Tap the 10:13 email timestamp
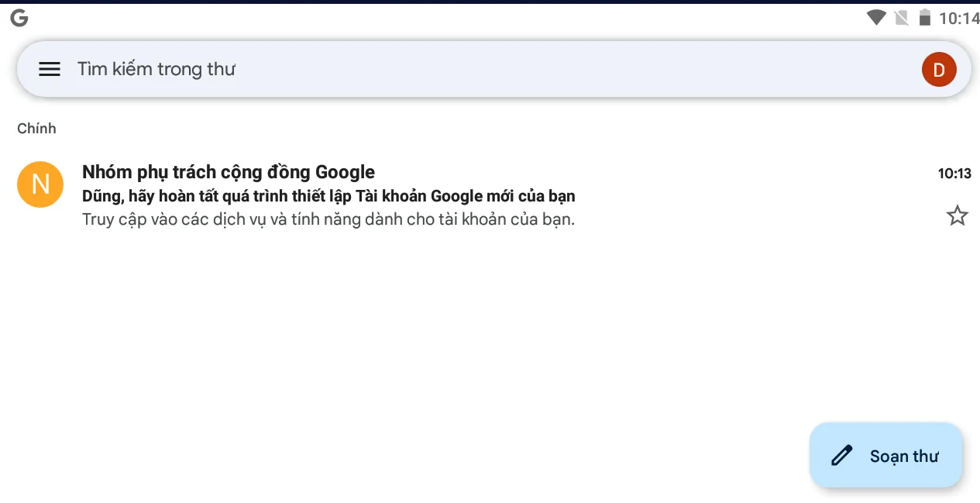 [954, 174]
